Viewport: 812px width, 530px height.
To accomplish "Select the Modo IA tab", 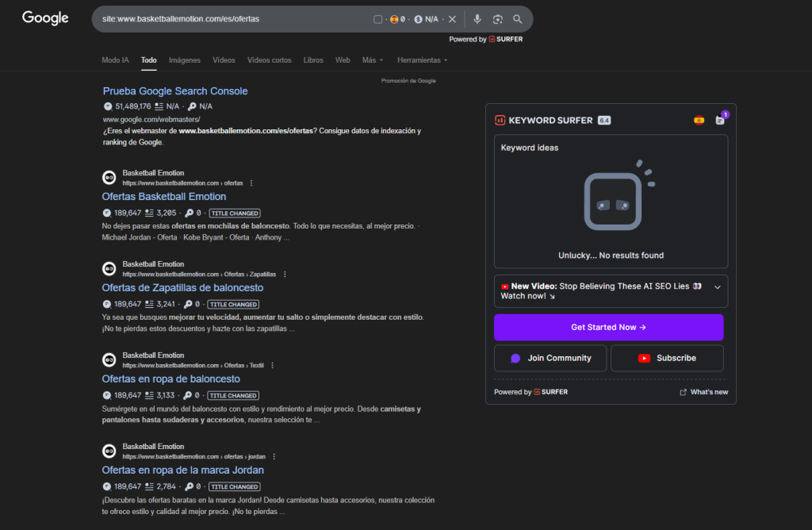I will 116,60.
